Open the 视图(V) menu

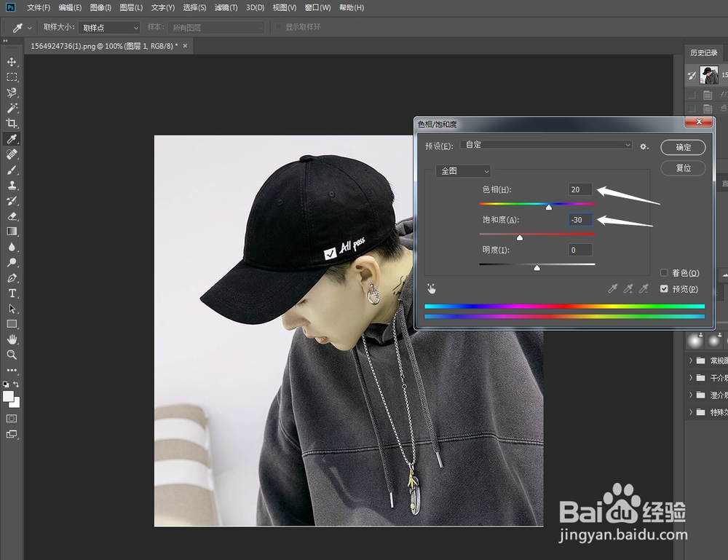tap(284, 7)
